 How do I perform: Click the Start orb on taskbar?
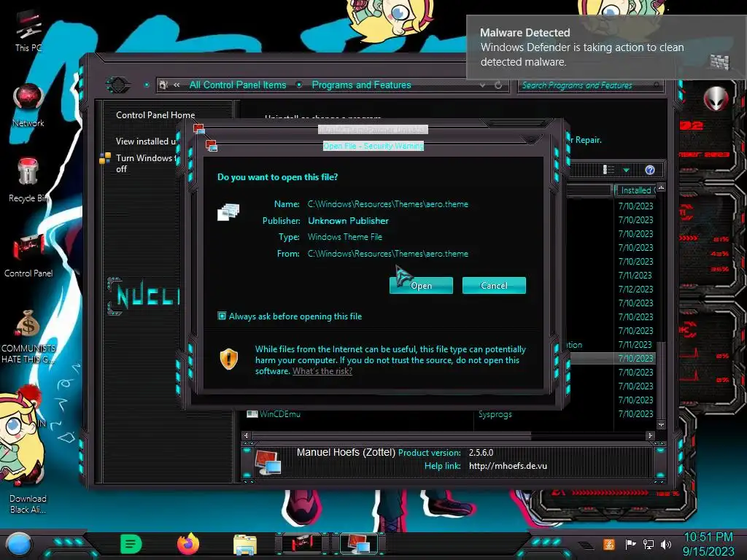(19, 544)
